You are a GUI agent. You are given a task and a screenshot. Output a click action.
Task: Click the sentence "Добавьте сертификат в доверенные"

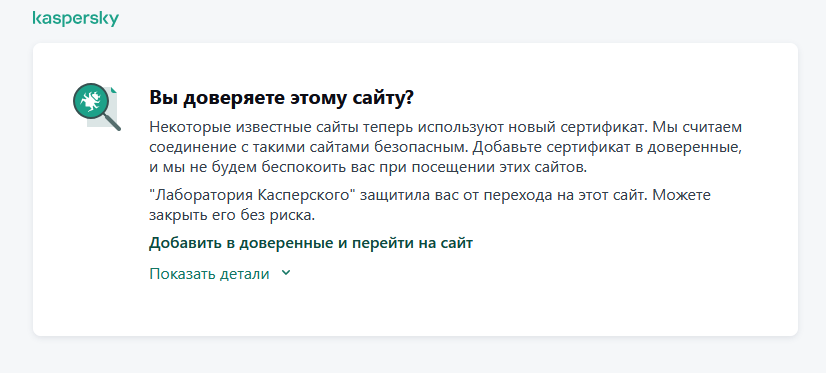(x=607, y=148)
